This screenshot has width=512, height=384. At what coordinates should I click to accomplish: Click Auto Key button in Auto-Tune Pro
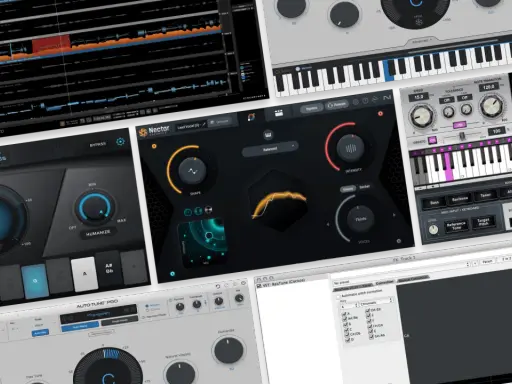(x=40, y=333)
